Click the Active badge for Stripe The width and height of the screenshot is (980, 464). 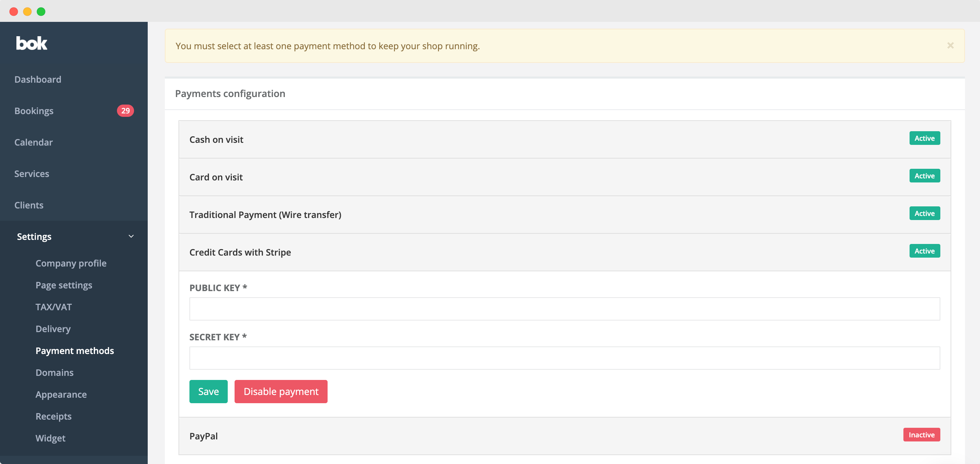(x=925, y=251)
